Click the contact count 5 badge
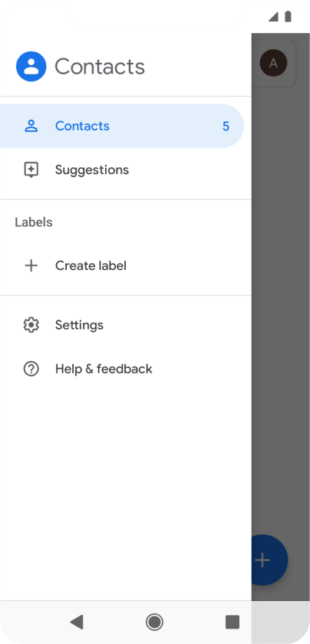The height and width of the screenshot is (644, 310). [226, 127]
